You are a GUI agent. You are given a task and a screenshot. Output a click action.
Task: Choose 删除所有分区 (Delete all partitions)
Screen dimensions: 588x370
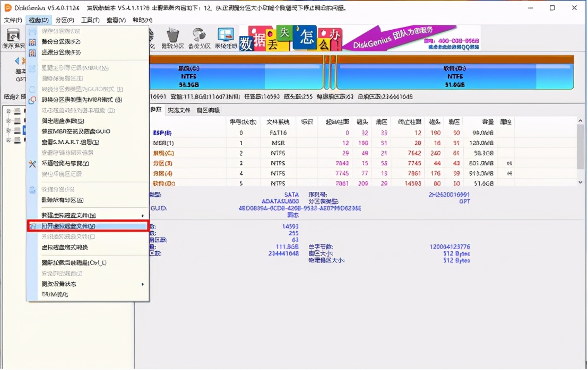[88, 200]
